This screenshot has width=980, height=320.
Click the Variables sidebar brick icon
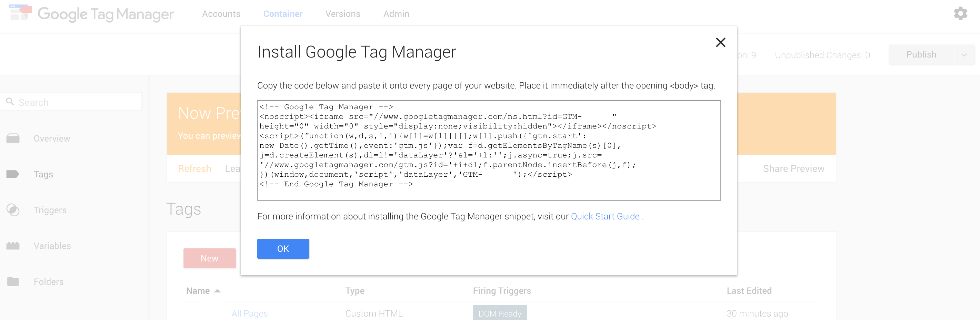coord(13,246)
